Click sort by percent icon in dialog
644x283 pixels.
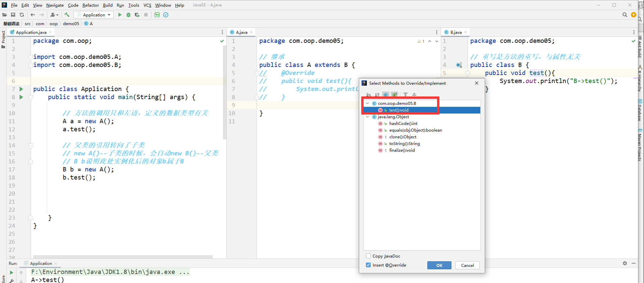[x=369, y=95]
